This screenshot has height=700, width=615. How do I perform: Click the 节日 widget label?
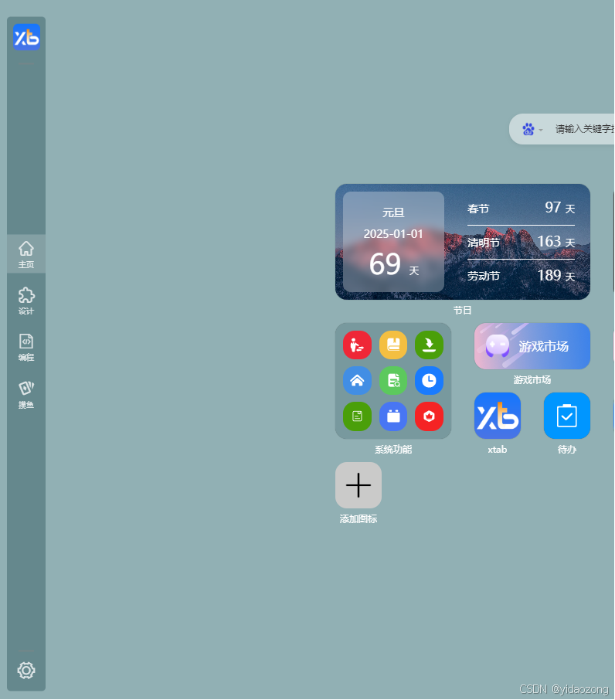pyautogui.click(x=462, y=311)
